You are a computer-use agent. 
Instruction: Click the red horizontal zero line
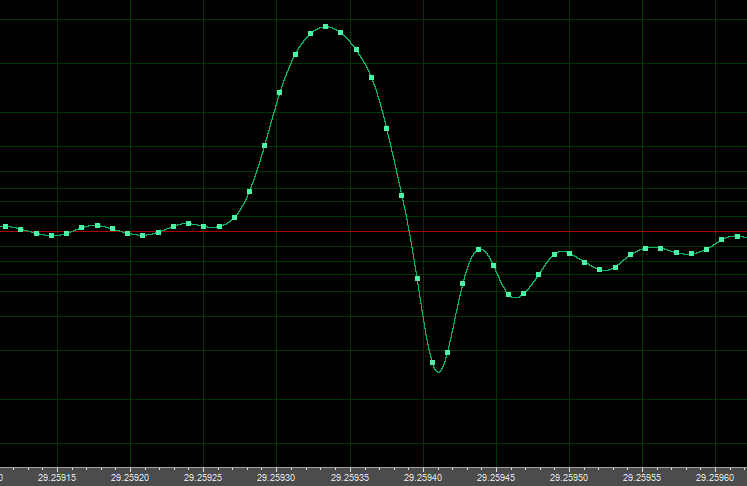tap(374, 232)
